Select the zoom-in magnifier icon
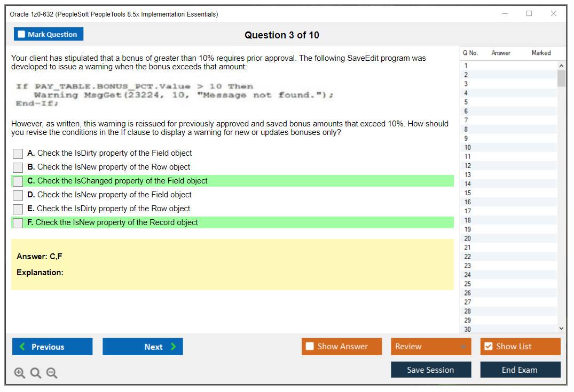574x392 pixels. 20,373
